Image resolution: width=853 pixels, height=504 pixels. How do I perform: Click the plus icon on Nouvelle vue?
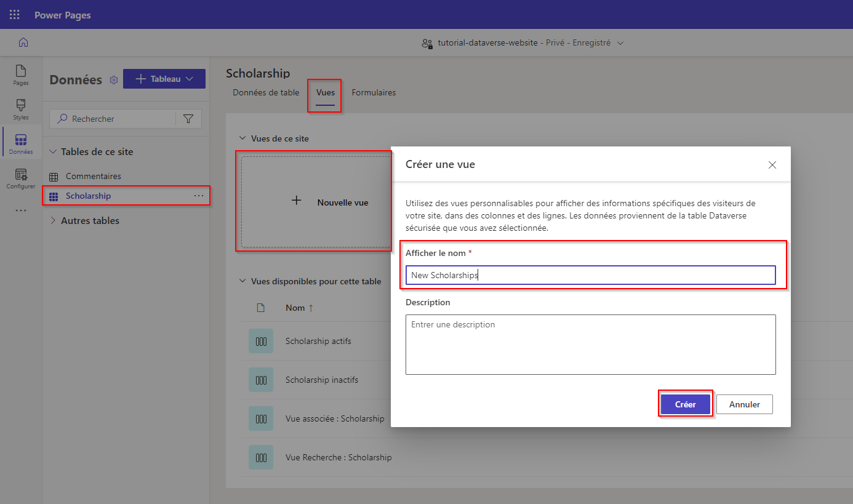click(x=297, y=201)
